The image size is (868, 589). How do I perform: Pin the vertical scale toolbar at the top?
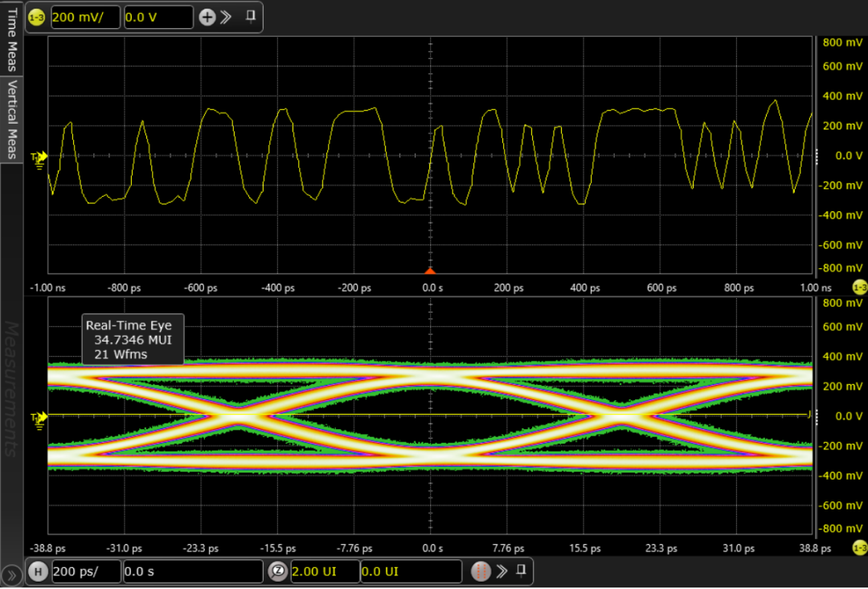point(251,17)
